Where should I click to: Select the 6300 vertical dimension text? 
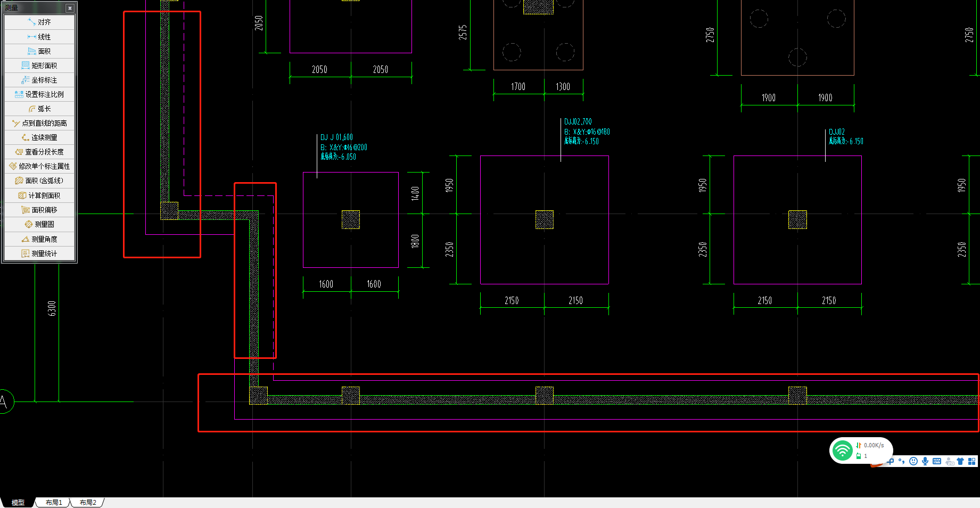pos(52,308)
